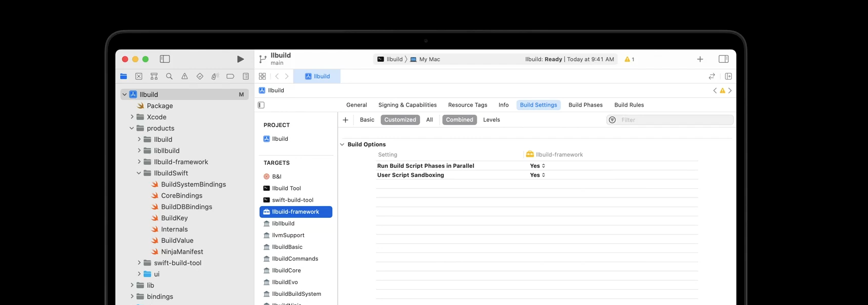
Task: Switch to Levels view
Action: pos(492,120)
